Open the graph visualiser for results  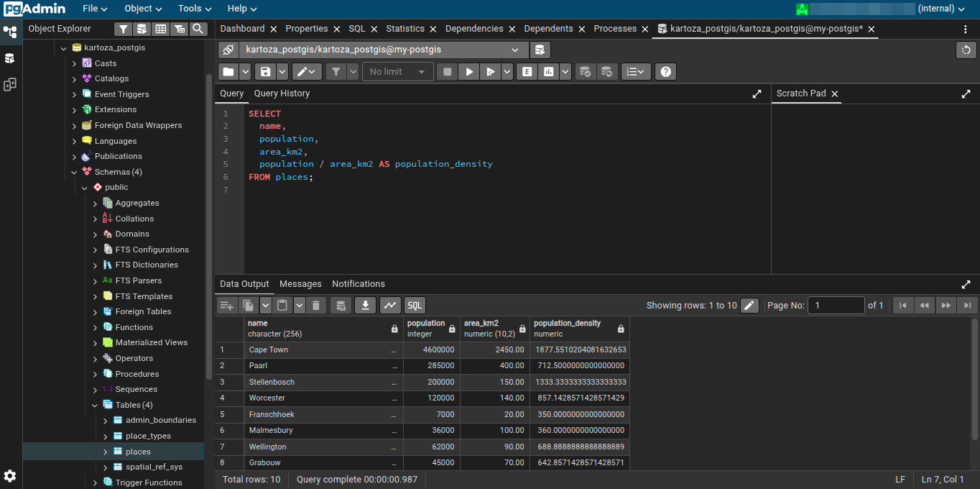tap(390, 306)
